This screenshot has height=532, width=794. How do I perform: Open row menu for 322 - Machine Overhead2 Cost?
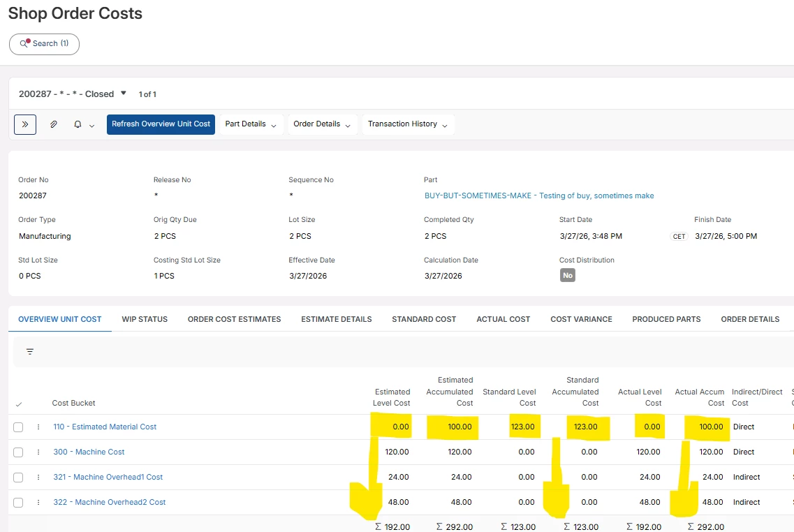38,502
